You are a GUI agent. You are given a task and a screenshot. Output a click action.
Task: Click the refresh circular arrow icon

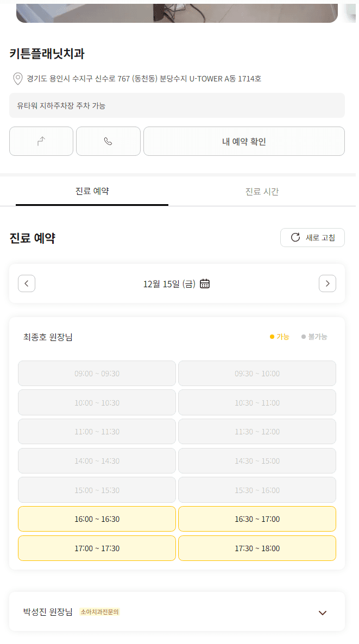295,237
